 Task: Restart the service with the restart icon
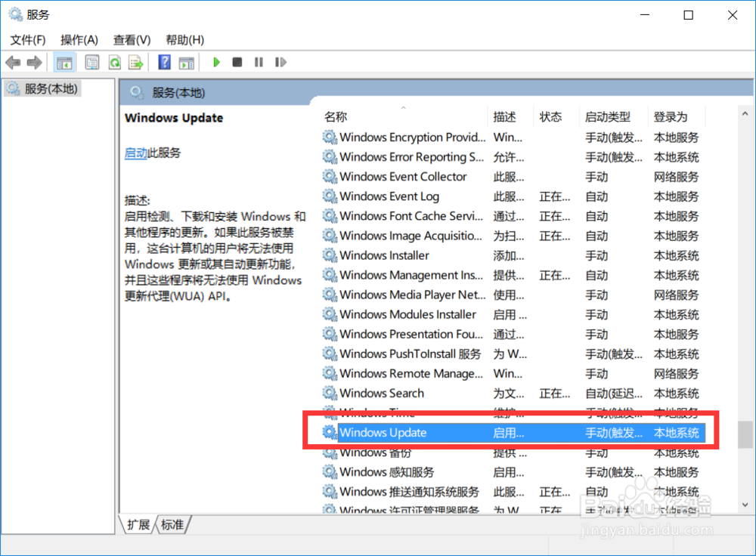280,62
